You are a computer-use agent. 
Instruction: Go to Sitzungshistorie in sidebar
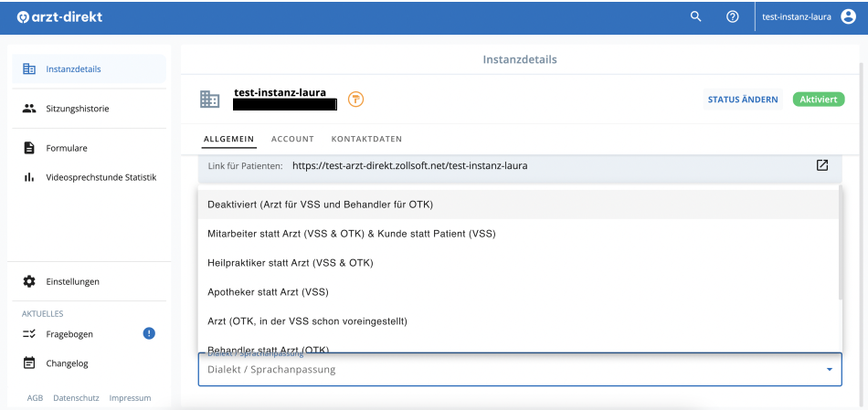[x=77, y=108]
